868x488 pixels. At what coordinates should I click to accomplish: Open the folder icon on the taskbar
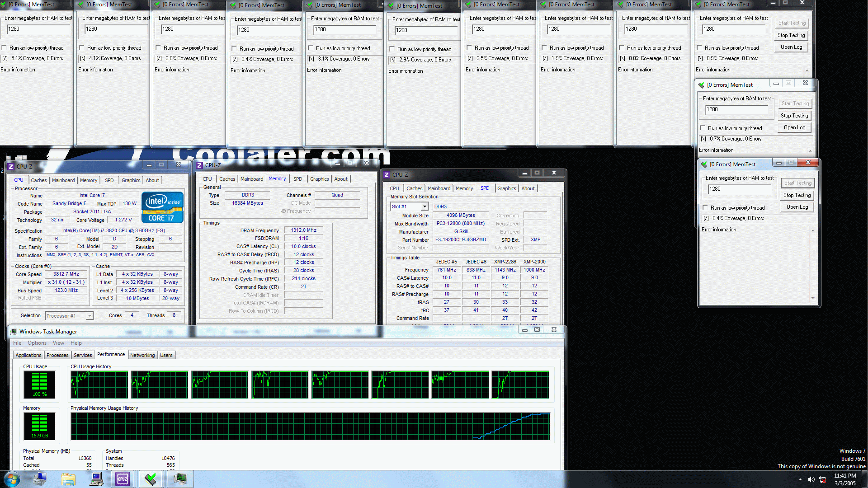tap(68, 479)
